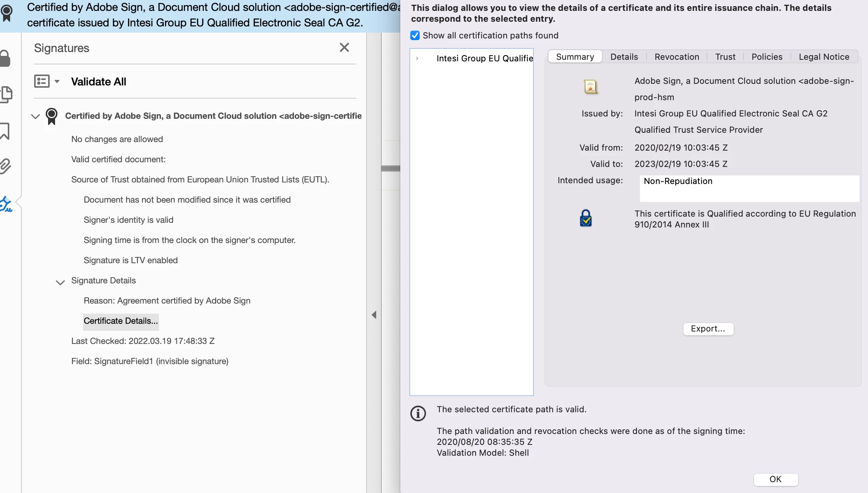
Task: Expand the Intesi Group certificate chain
Action: click(417, 58)
